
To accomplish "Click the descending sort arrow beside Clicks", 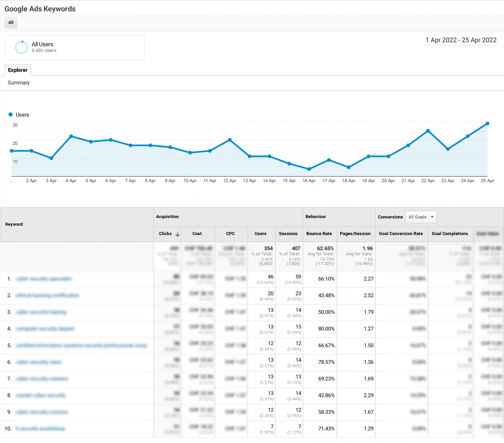I will point(178,234).
